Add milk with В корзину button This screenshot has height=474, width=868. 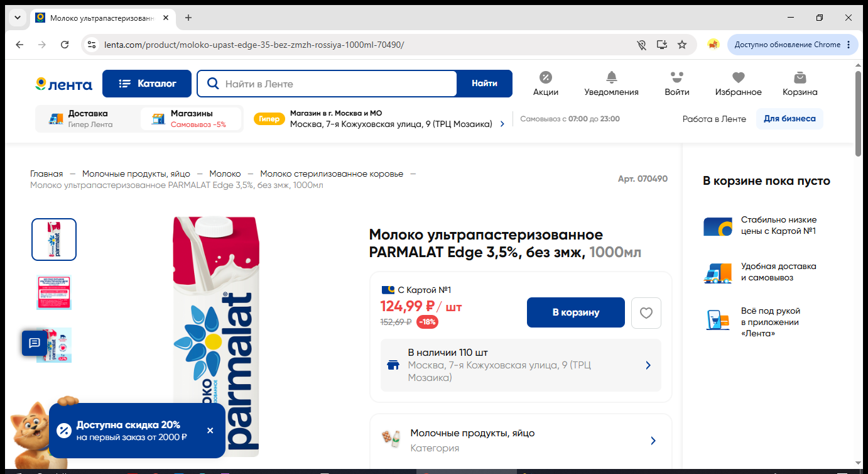pos(576,312)
